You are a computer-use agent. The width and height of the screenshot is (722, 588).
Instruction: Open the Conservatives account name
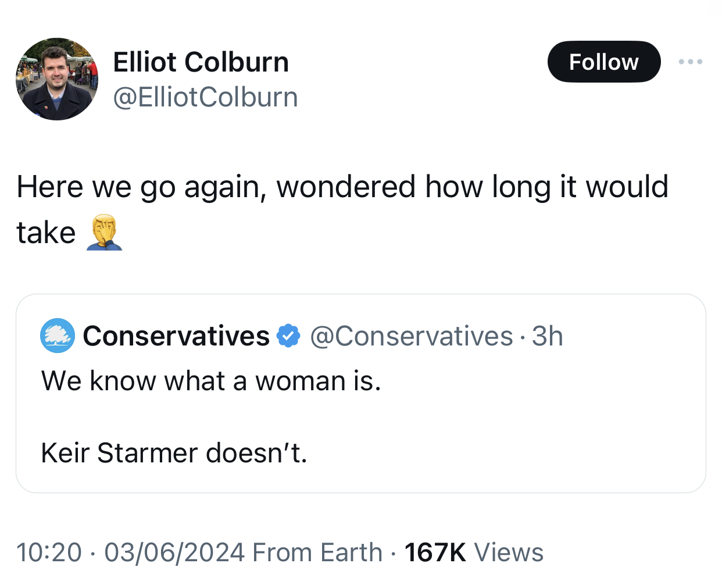click(176, 336)
